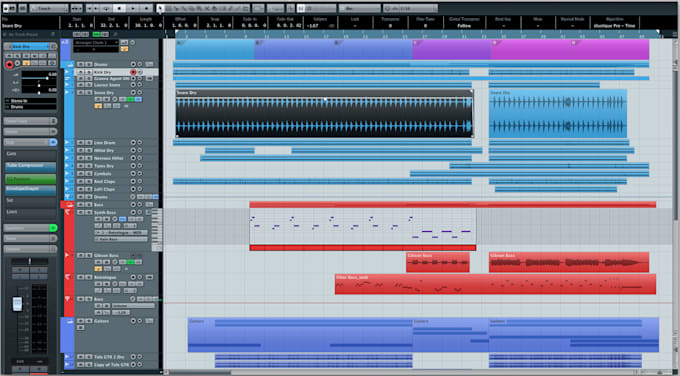Open the Arranger Chain 1 dropdown
The height and width of the screenshot is (376, 680).
96,43
